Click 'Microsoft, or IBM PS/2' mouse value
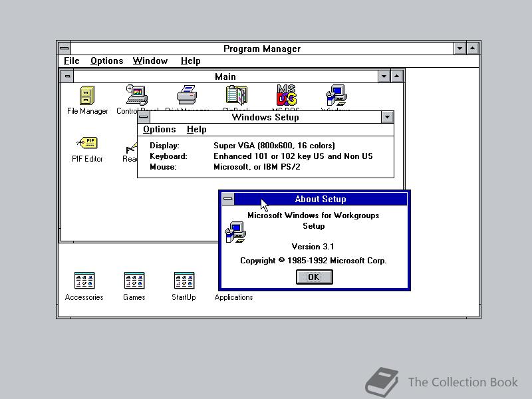Viewport: 532px width, 399px height. [x=257, y=167]
